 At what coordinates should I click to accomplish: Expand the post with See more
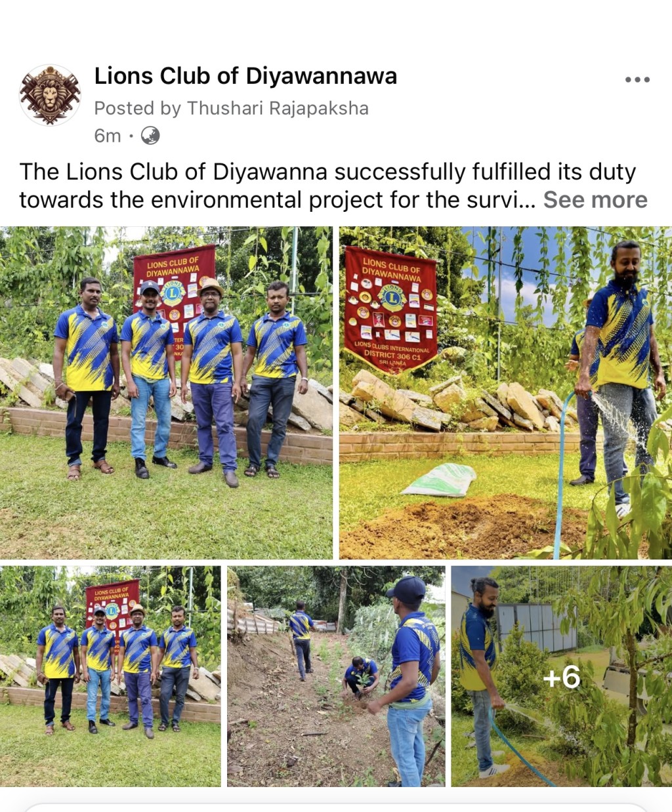[595, 199]
